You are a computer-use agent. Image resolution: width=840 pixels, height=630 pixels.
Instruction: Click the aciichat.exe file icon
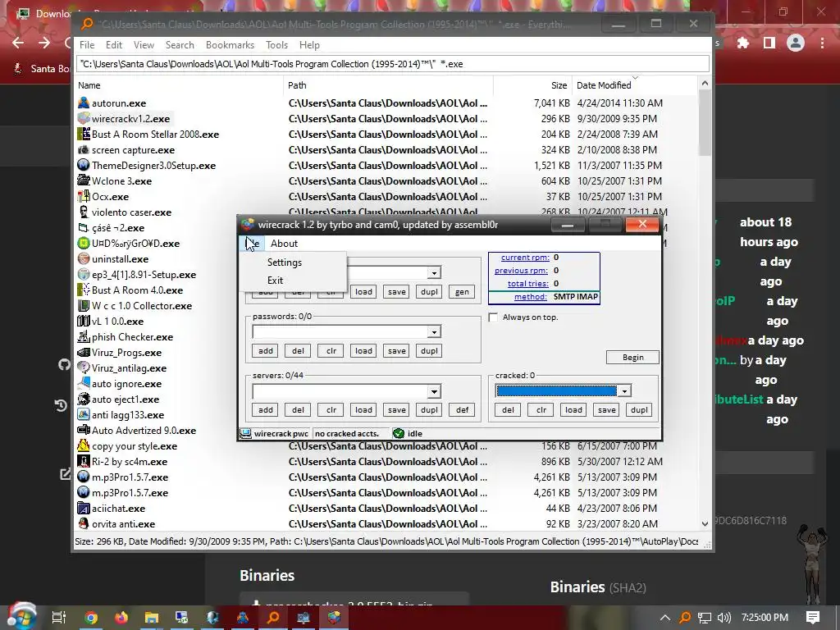pyautogui.click(x=84, y=509)
